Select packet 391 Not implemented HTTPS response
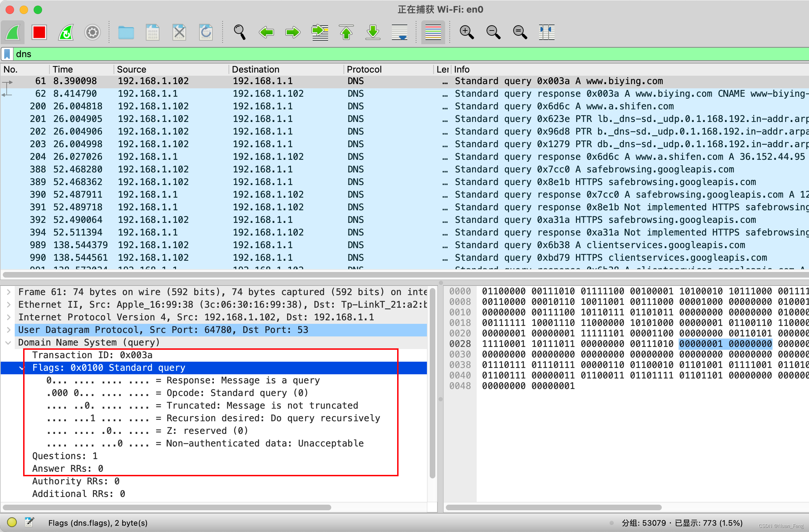809x532 pixels. (404, 207)
